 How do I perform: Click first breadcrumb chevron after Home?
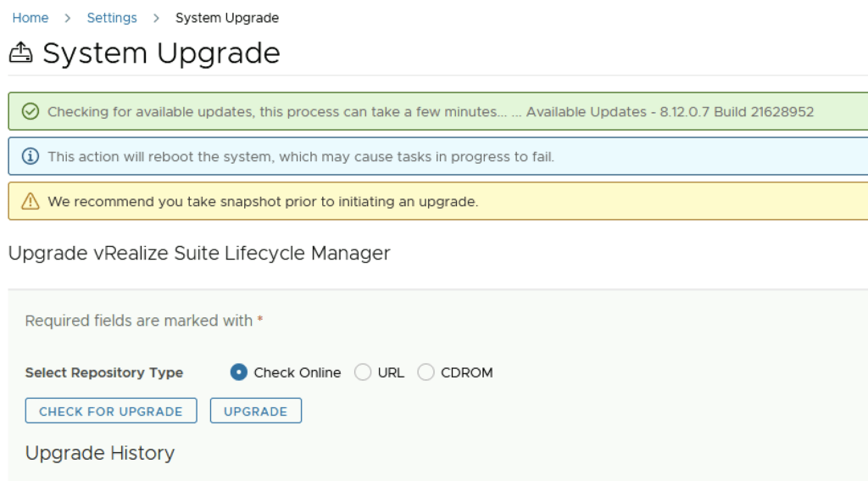(x=68, y=19)
